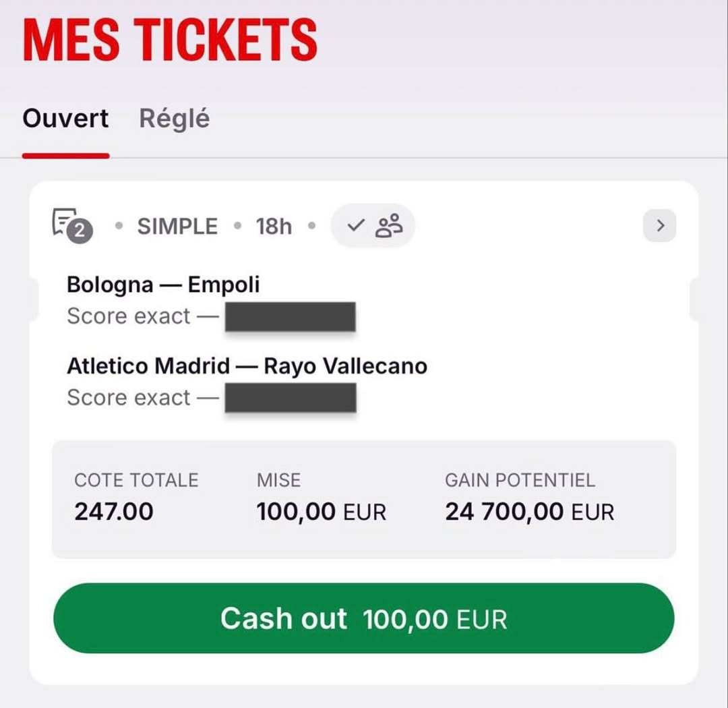Open the Atletico Madrid — Rayo Vallecano match
This screenshot has height=708, width=728.
[x=247, y=366]
